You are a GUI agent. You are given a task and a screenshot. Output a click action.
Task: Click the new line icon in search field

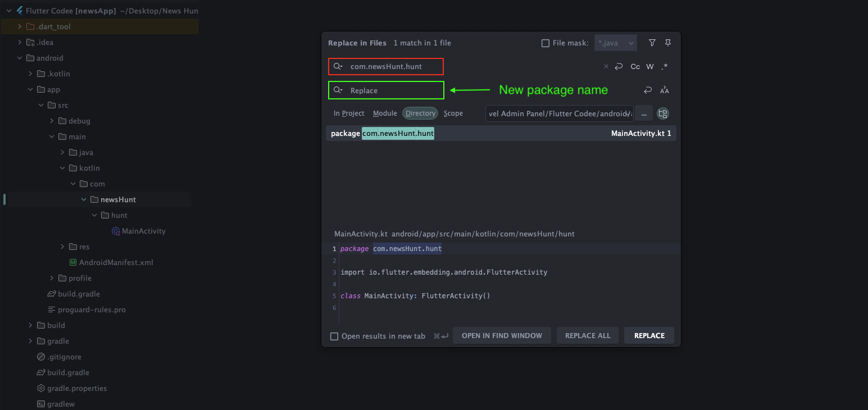tap(619, 67)
